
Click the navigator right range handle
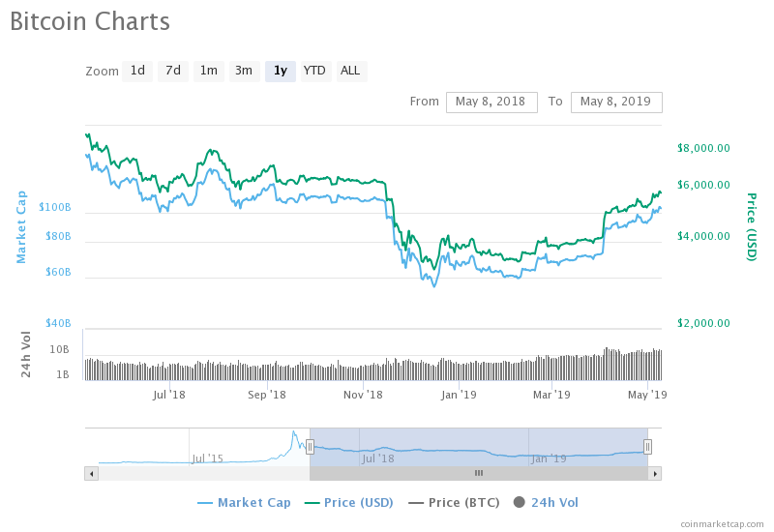click(647, 447)
